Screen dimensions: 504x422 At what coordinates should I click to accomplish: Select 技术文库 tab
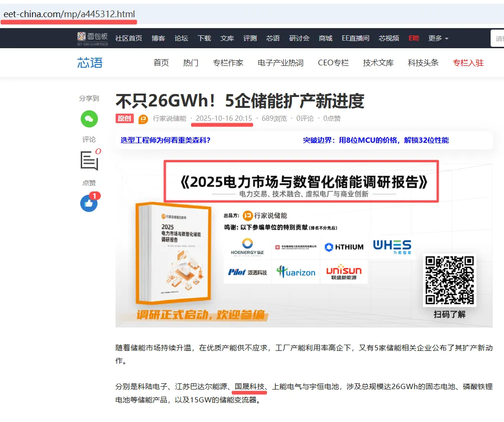click(x=378, y=63)
